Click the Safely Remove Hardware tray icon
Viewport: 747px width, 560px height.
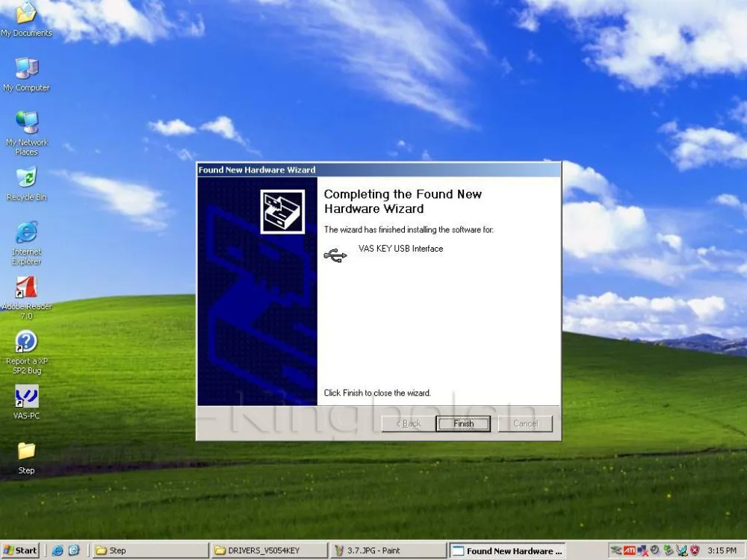[669, 550]
